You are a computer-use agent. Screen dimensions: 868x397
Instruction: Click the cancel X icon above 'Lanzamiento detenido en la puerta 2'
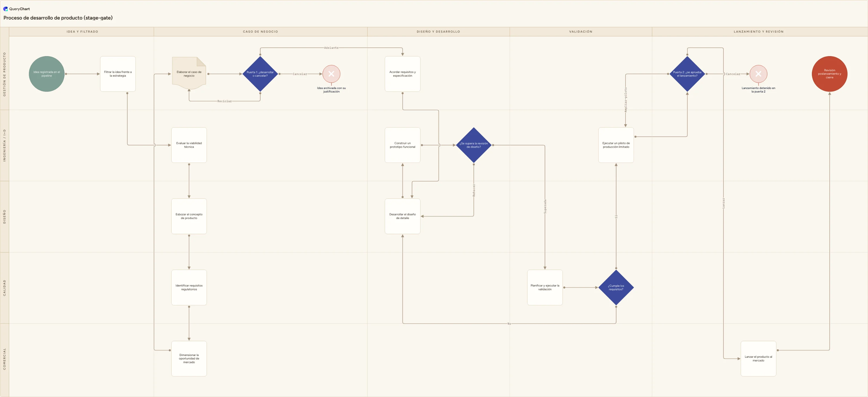pyautogui.click(x=758, y=74)
